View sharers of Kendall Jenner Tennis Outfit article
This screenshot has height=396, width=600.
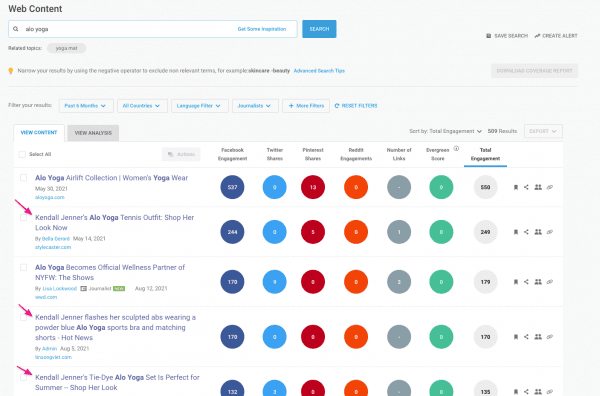538,232
